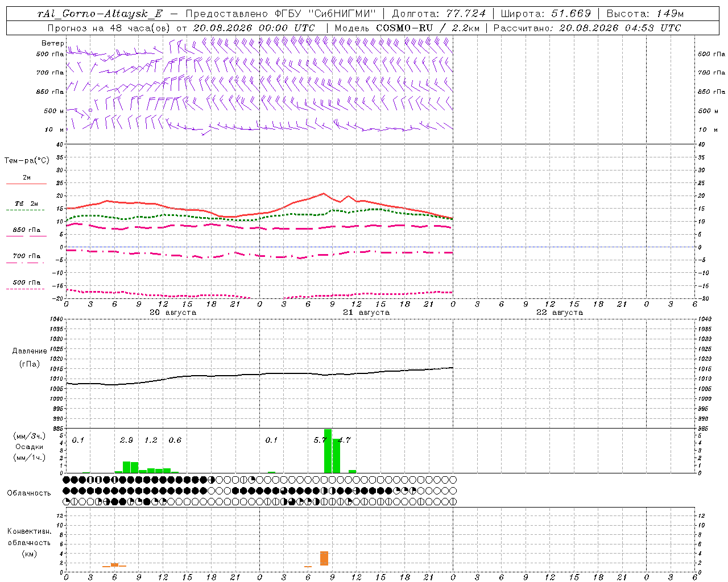Viewport: 728px width, 582px height.
Task: Select the 4.7 precipitation amount label
Action: 344,440
